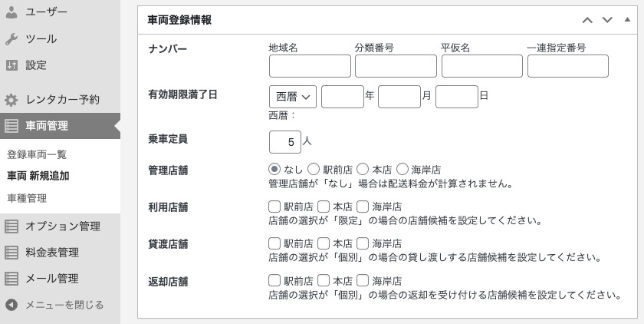The width and height of the screenshot is (644, 324).
Task: Check 利用店舗 本店 checkbox
Action: click(x=324, y=206)
